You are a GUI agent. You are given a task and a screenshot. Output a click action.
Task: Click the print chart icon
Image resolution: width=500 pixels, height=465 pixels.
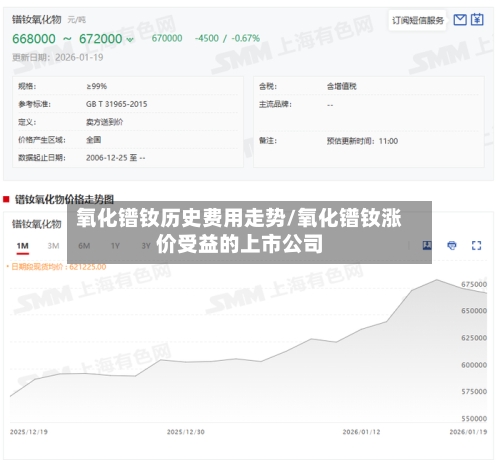coord(452,246)
